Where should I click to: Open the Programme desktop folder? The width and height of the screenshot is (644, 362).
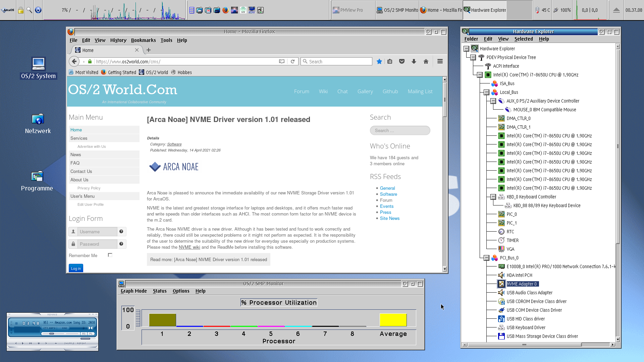click(37, 181)
